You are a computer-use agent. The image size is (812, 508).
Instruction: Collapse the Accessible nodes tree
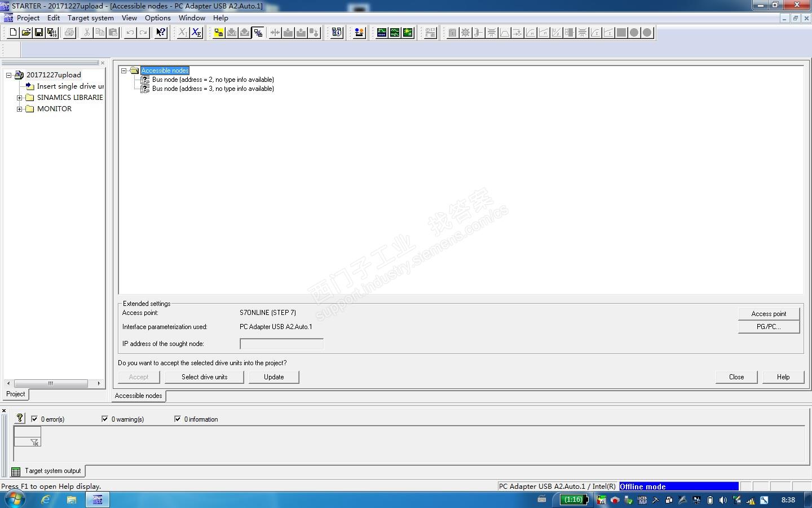click(124, 71)
